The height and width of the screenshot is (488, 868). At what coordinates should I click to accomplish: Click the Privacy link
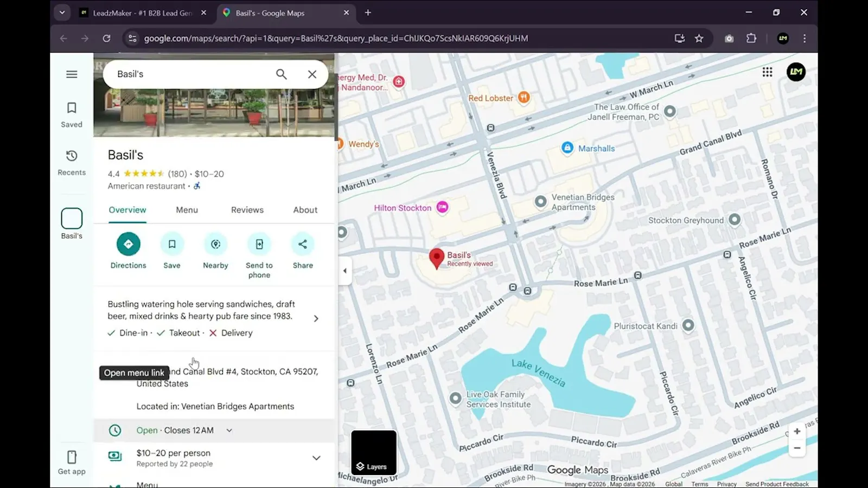[x=726, y=484]
